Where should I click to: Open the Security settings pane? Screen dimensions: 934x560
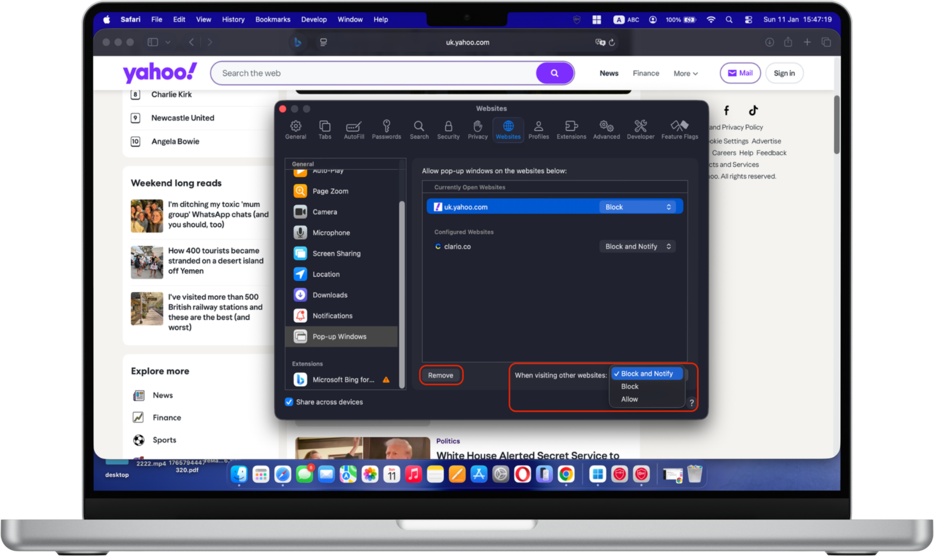point(448,130)
